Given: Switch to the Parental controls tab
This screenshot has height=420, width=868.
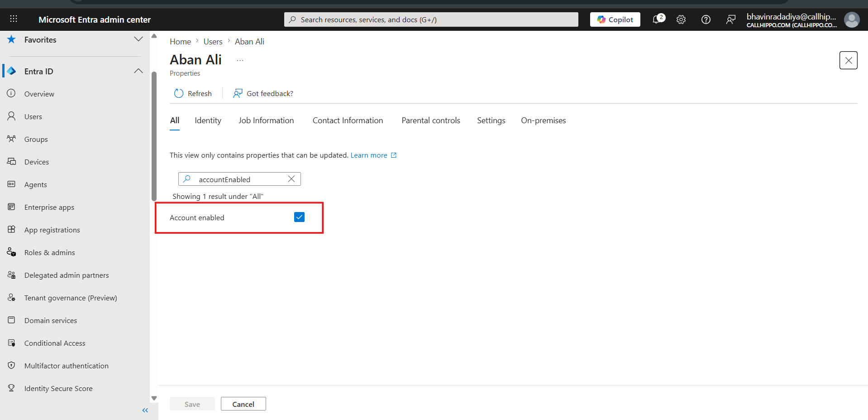Looking at the screenshot, I should 431,121.
